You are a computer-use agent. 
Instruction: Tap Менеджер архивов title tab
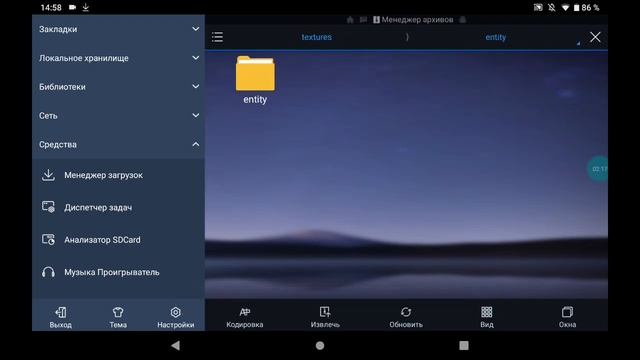point(413,20)
